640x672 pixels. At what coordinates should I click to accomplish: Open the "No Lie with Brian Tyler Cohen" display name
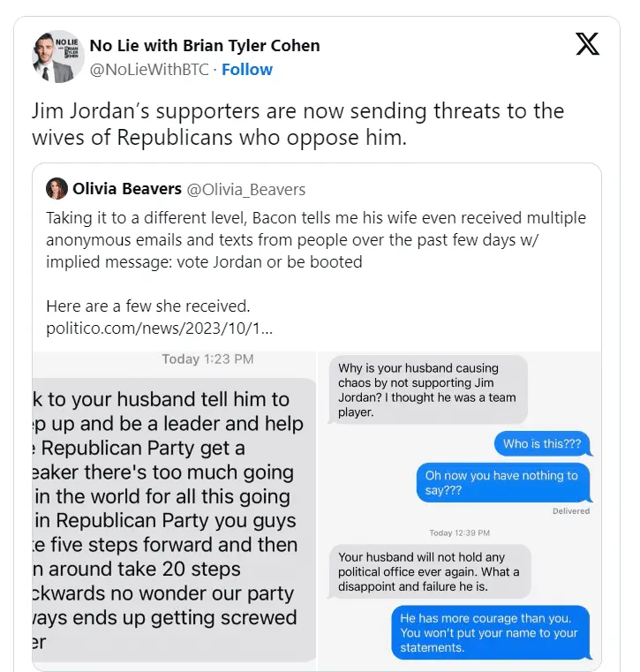[205, 46]
